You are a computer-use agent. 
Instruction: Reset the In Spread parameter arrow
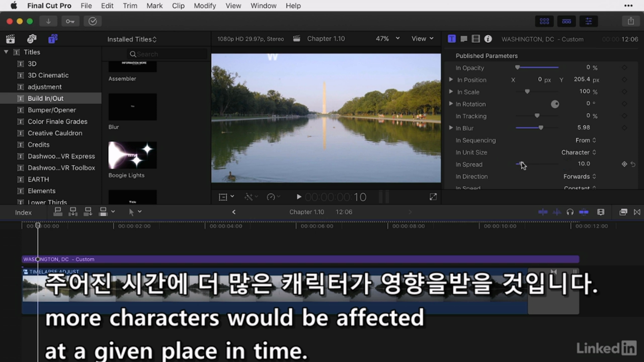(x=633, y=164)
